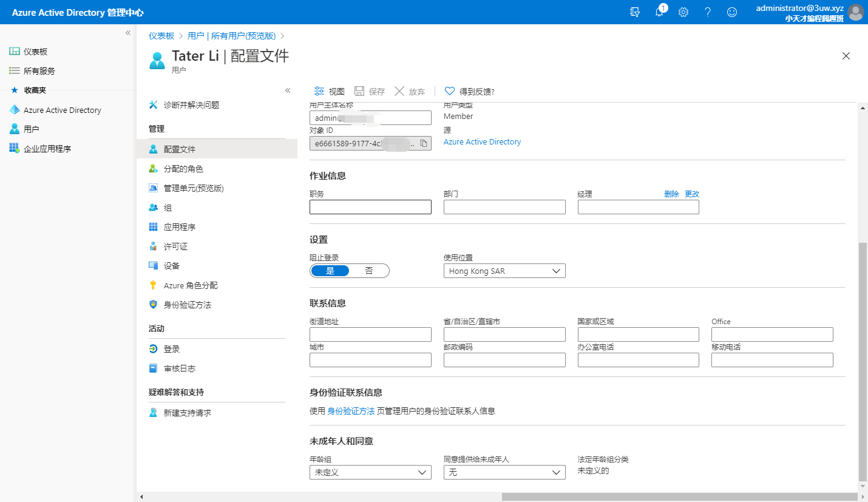This screenshot has height=502, width=868.
Task: Click the horizontal scrollbar thumb
Action: [x=680, y=497]
